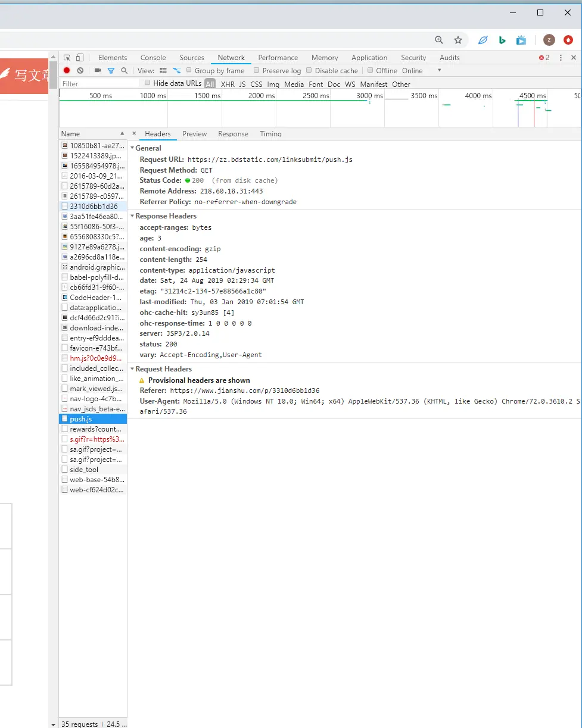Filter requests by Img type
This screenshot has width=582, height=728.
[x=273, y=85]
